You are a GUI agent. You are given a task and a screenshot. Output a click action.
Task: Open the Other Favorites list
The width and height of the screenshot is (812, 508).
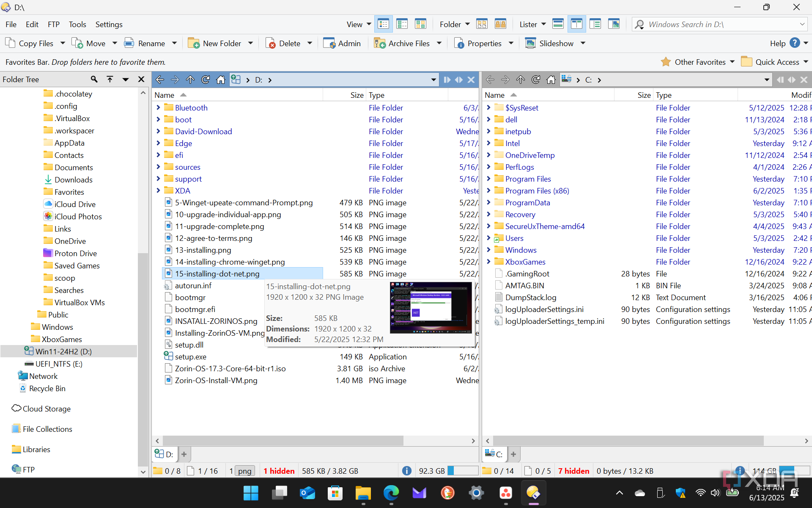(700, 62)
